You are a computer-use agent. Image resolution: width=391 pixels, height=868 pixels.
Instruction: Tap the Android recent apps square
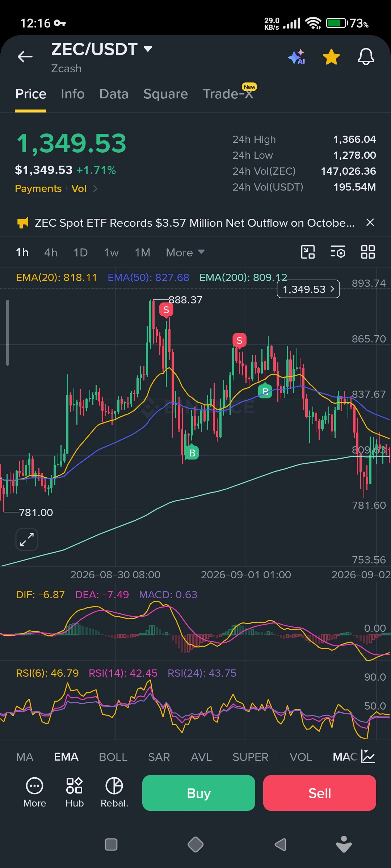click(x=111, y=845)
